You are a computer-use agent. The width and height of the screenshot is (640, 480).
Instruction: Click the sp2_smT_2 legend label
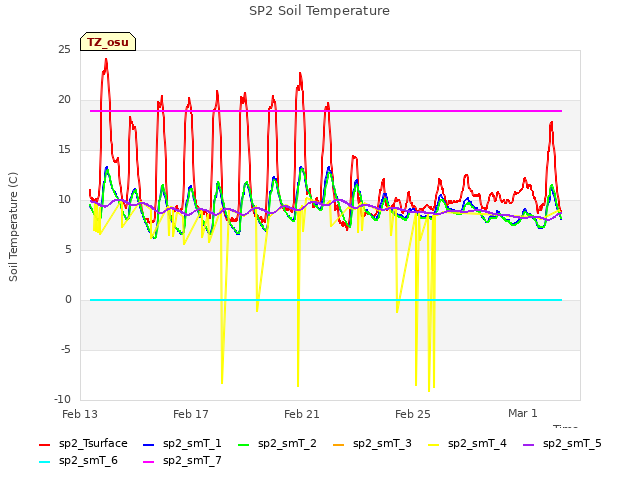[287, 443]
